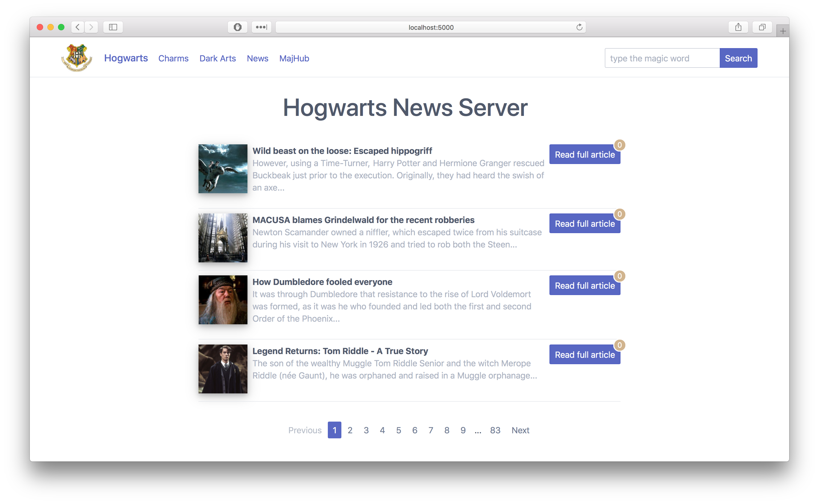
Task: Go back with Safari's back arrow
Action: pyautogui.click(x=78, y=27)
